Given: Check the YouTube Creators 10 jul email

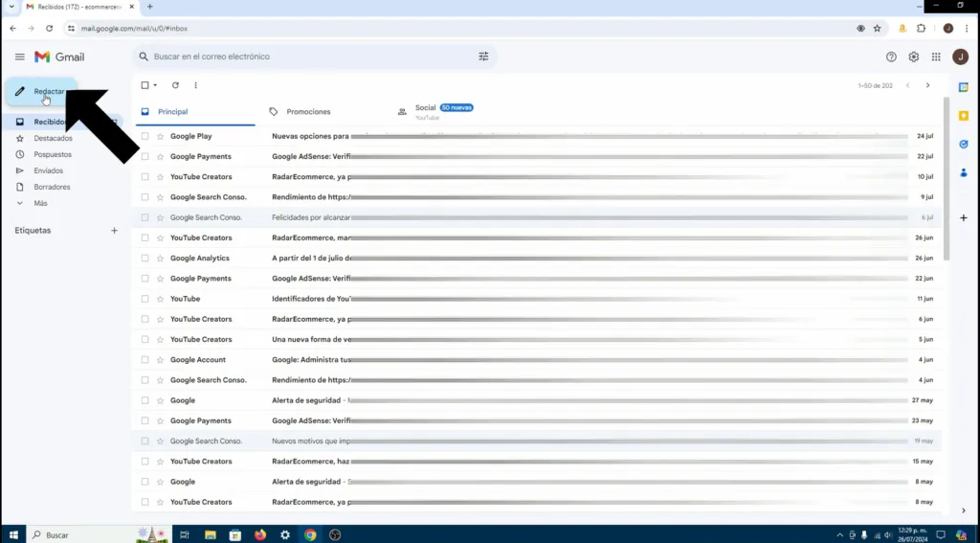Looking at the screenshot, I should coord(145,177).
